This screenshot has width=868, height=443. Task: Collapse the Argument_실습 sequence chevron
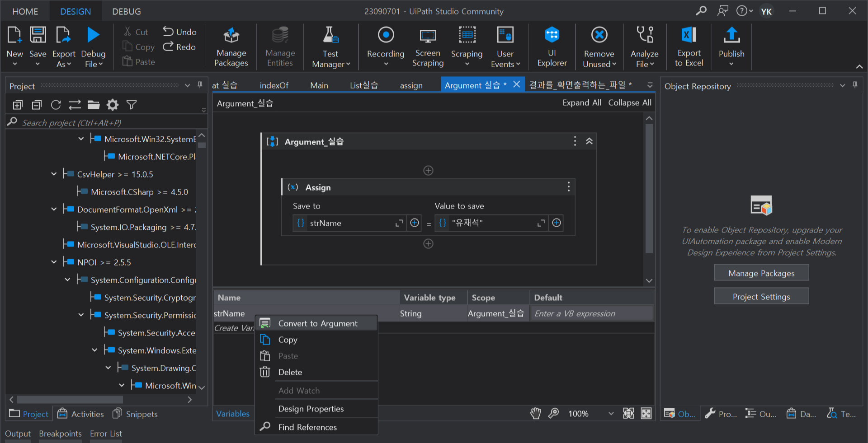(589, 141)
